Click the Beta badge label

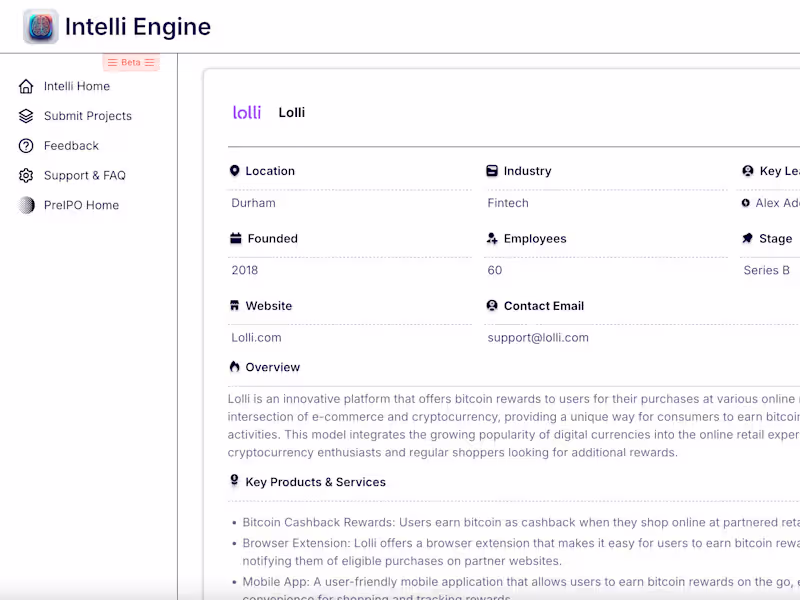point(131,62)
